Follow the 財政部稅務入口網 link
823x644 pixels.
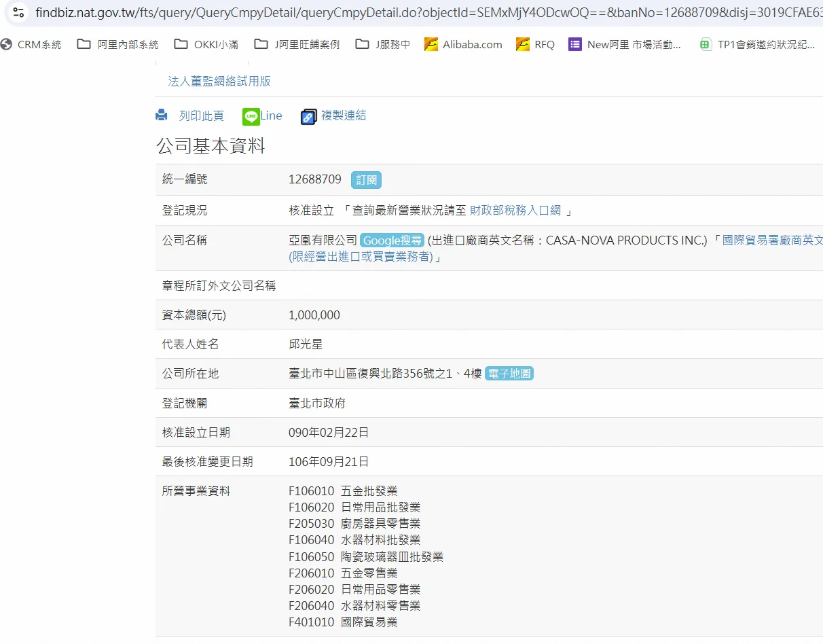515,211
